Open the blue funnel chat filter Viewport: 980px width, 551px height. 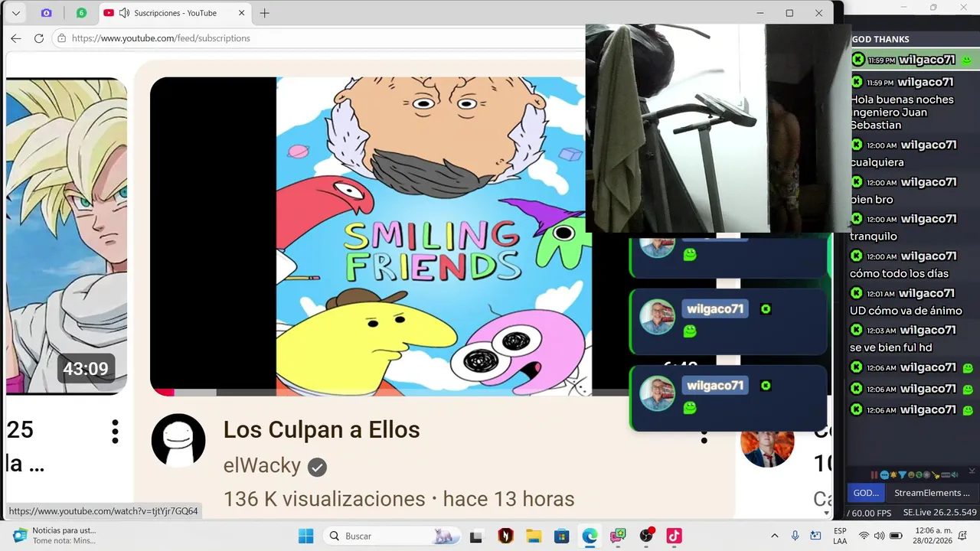903,474
